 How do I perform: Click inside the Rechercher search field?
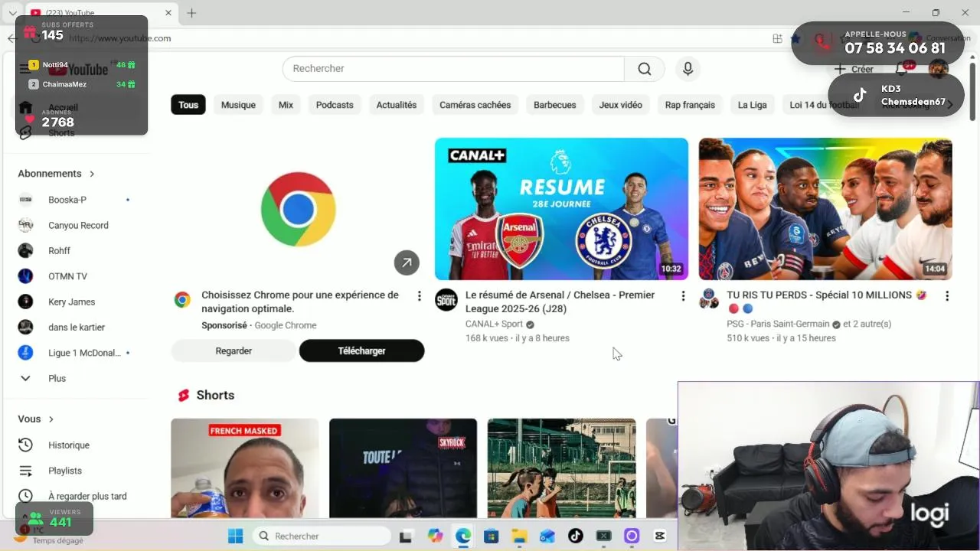pyautogui.click(x=453, y=69)
